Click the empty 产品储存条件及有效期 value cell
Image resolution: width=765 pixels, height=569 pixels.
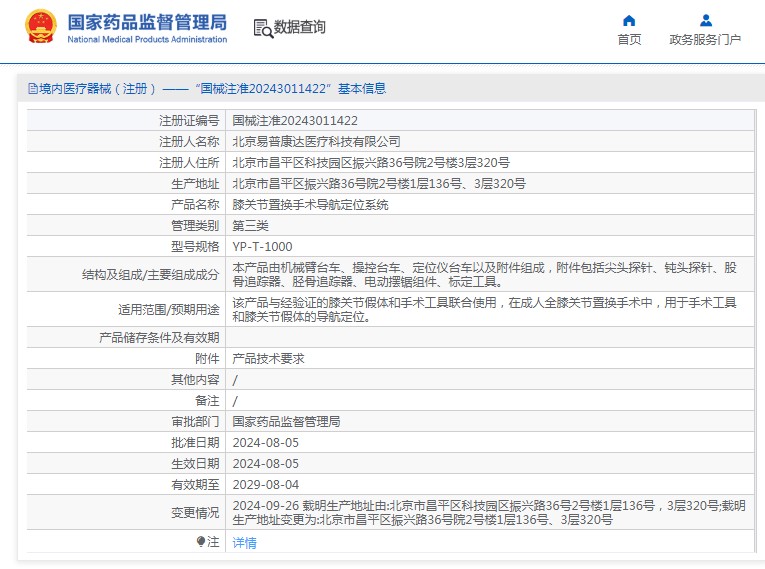pos(490,337)
